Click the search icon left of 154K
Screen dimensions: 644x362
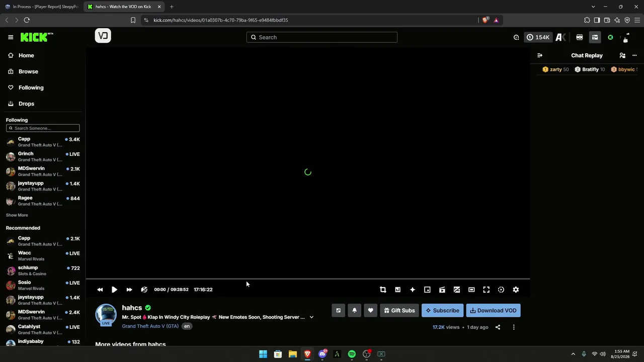pyautogui.click(x=516, y=37)
